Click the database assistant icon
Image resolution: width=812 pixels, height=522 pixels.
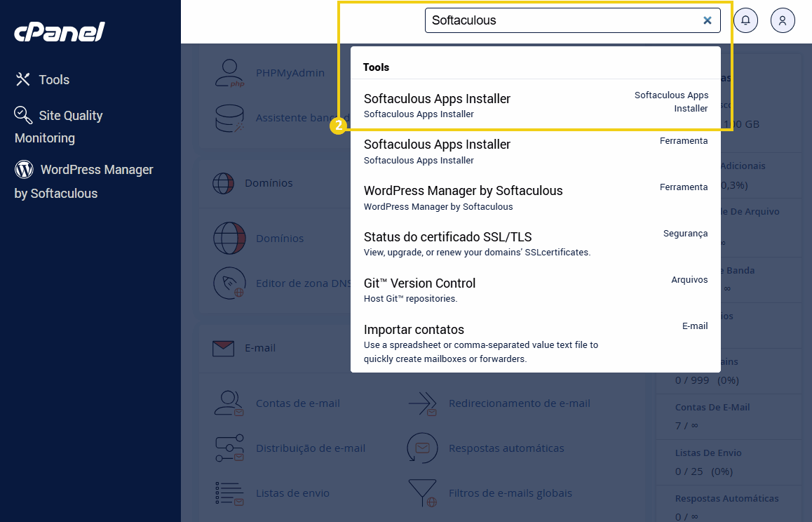(x=229, y=118)
